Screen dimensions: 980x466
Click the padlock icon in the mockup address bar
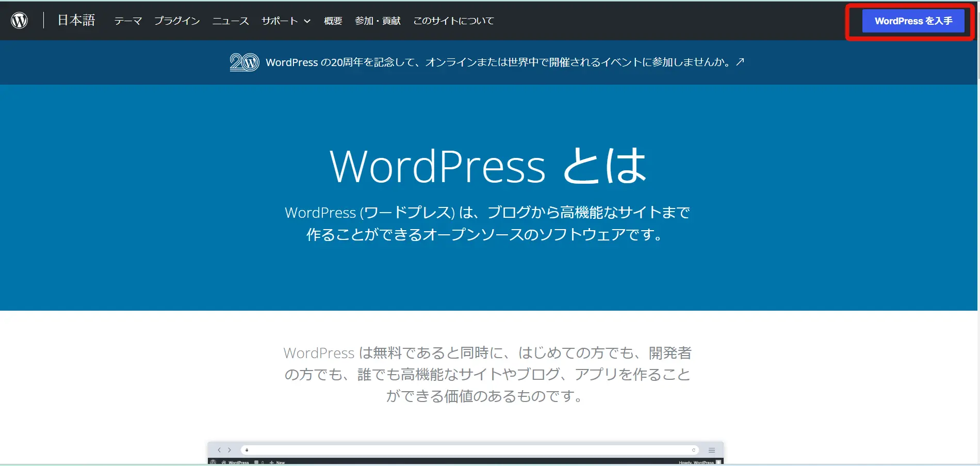[247, 449]
